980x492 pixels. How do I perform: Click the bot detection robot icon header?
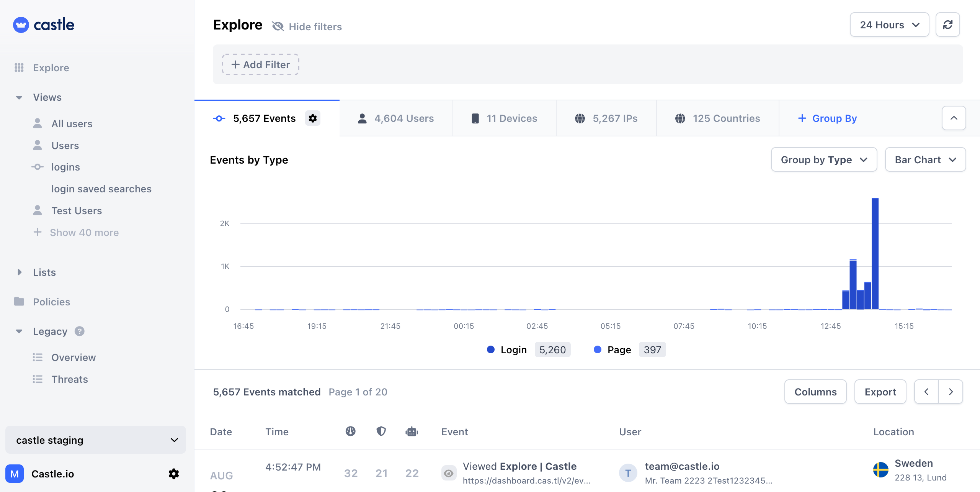point(412,431)
